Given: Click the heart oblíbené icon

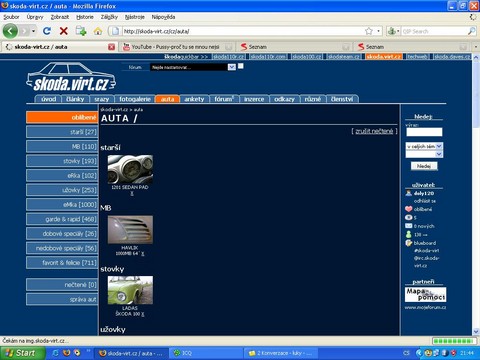Looking at the screenshot, I should [x=409, y=209].
